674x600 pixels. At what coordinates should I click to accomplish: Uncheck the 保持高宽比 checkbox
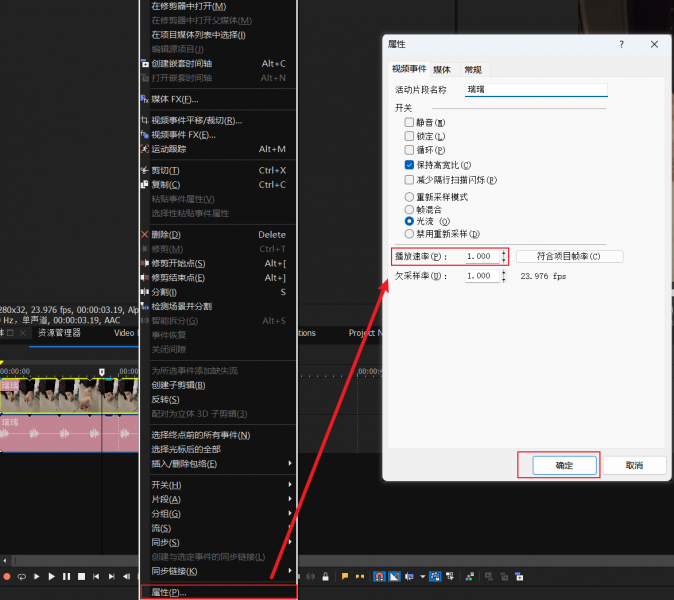coord(409,164)
